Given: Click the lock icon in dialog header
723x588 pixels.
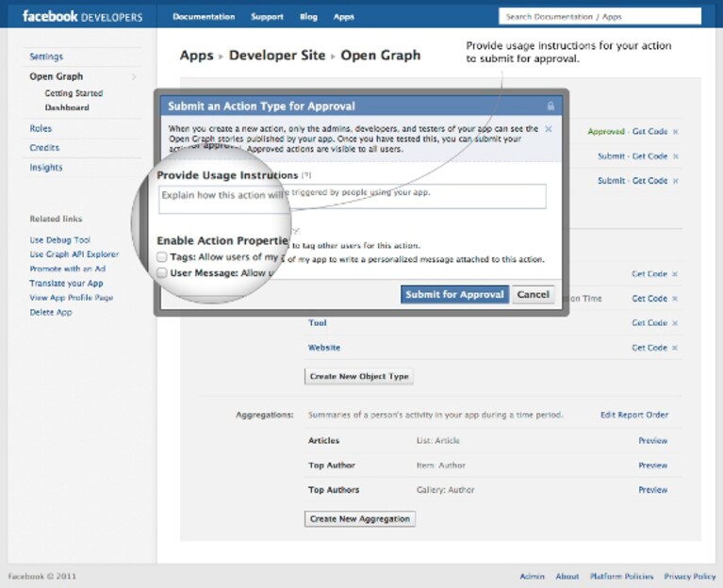Looking at the screenshot, I should coord(550,106).
